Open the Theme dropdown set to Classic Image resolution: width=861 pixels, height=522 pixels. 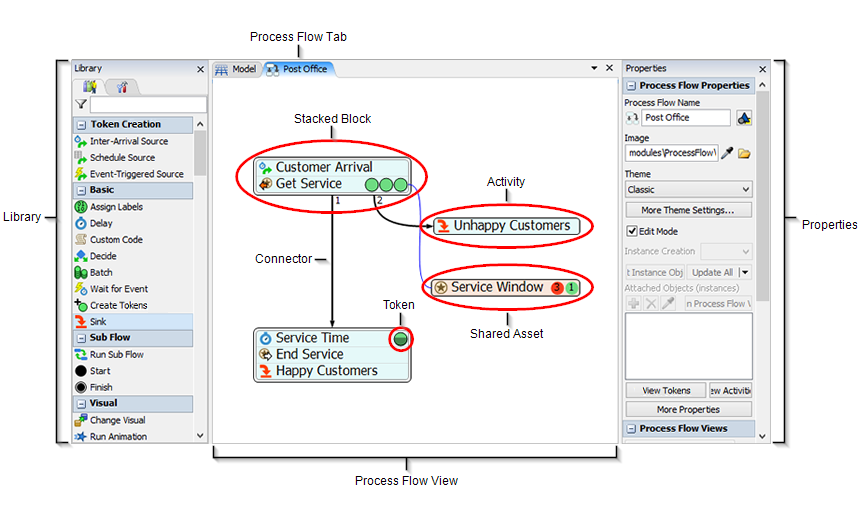(688, 189)
